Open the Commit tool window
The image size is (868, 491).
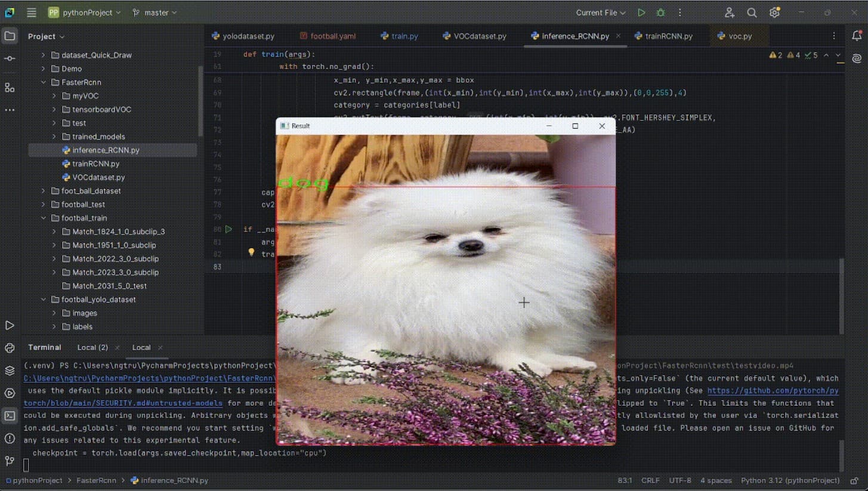[x=10, y=58]
